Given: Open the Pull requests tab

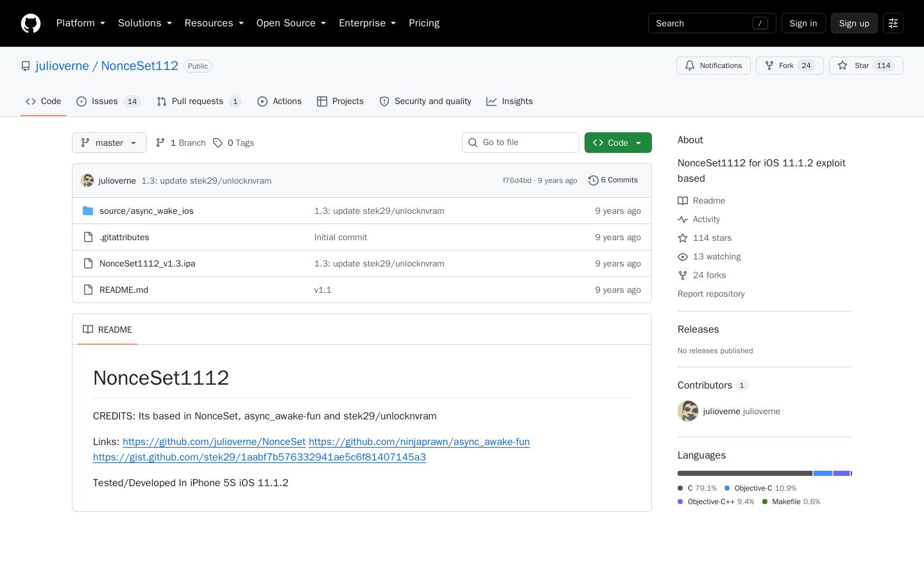Looking at the screenshot, I should pos(199,101).
